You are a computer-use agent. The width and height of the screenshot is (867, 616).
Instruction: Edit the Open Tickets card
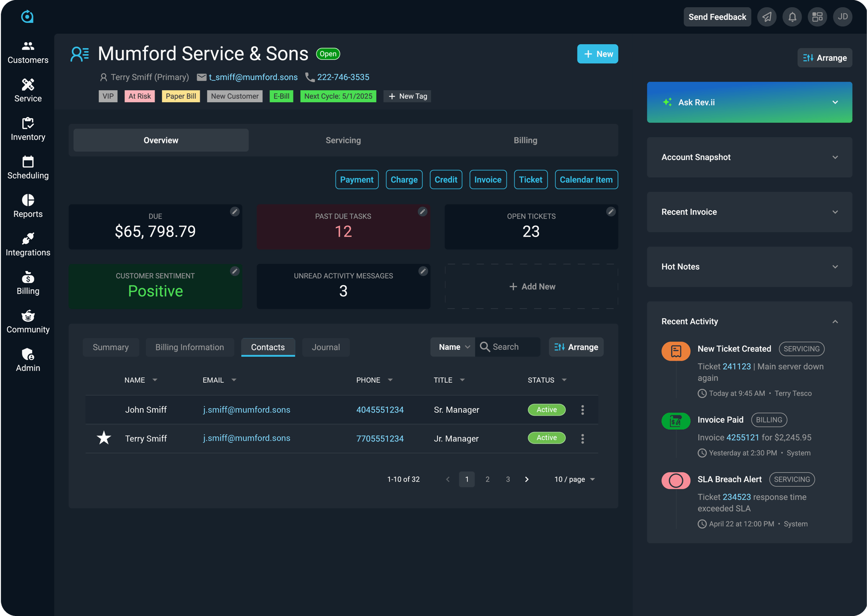coord(611,212)
